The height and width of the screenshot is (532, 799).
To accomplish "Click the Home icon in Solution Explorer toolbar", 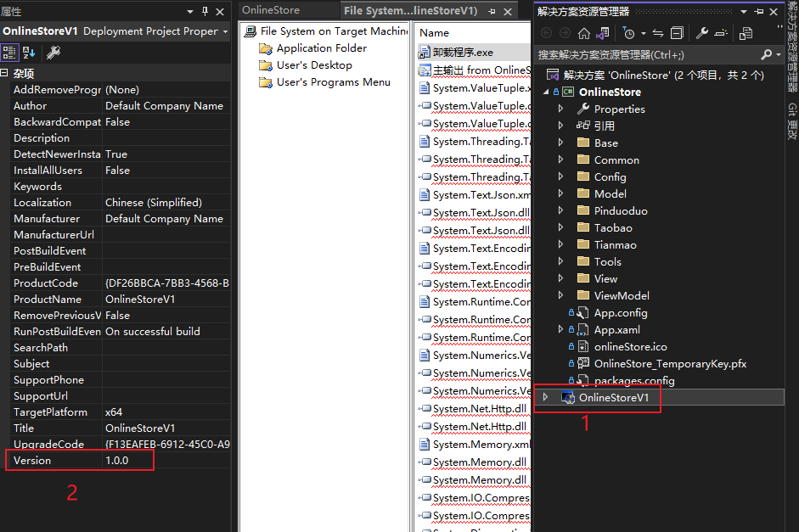I will [x=583, y=33].
